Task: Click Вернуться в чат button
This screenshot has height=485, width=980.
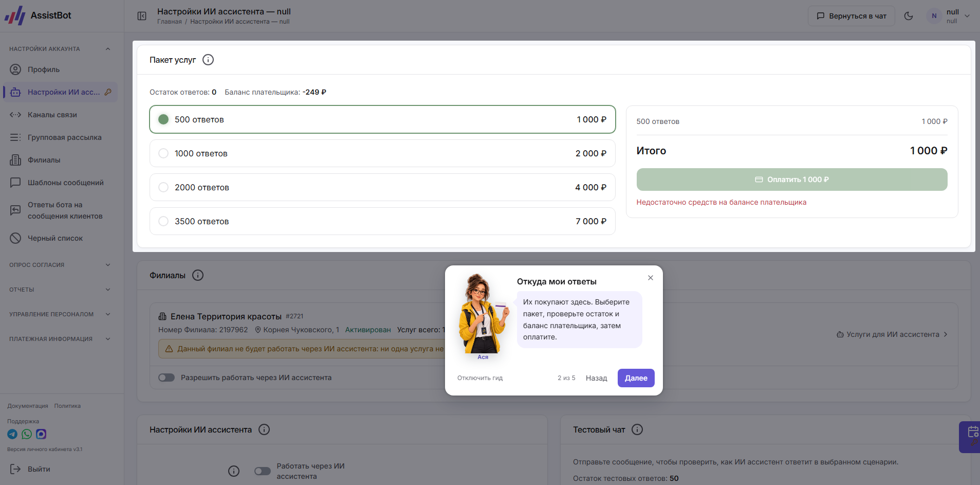Action: click(852, 16)
